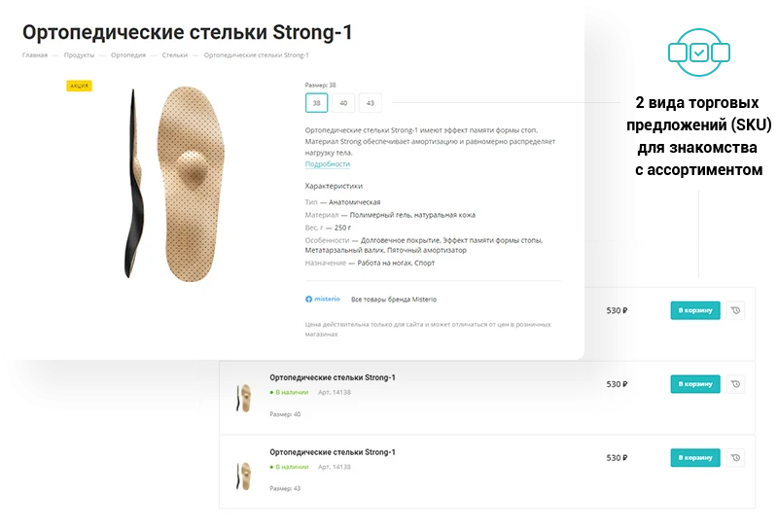
Task: Open Ортопедия breadcrumb link
Action: (x=128, y=55)
